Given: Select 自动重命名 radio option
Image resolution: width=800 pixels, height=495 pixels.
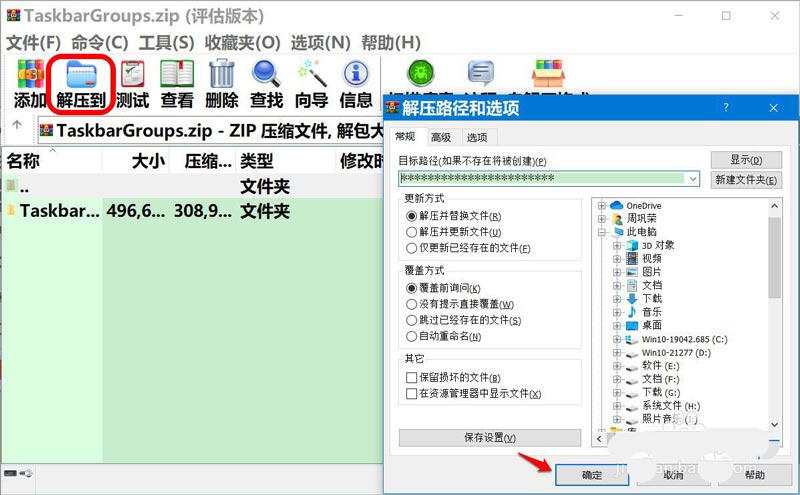Looking at the screenshot, I should (x=443, y=337).
